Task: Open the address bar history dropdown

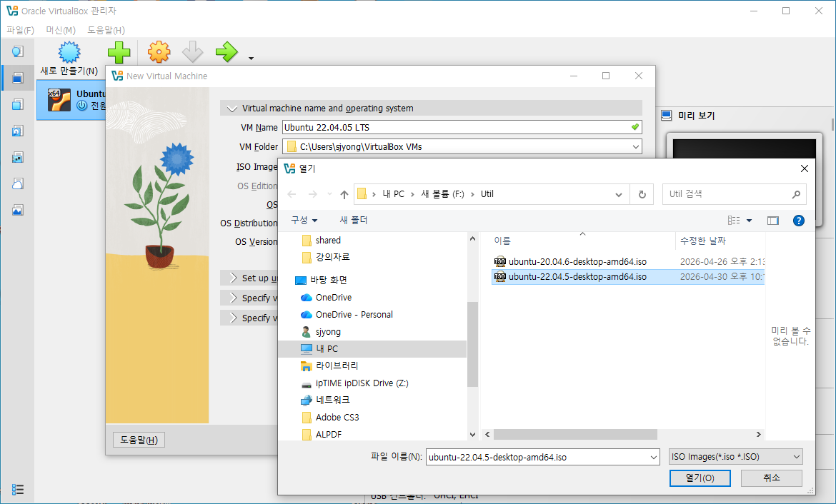Action: coord(619,194)
